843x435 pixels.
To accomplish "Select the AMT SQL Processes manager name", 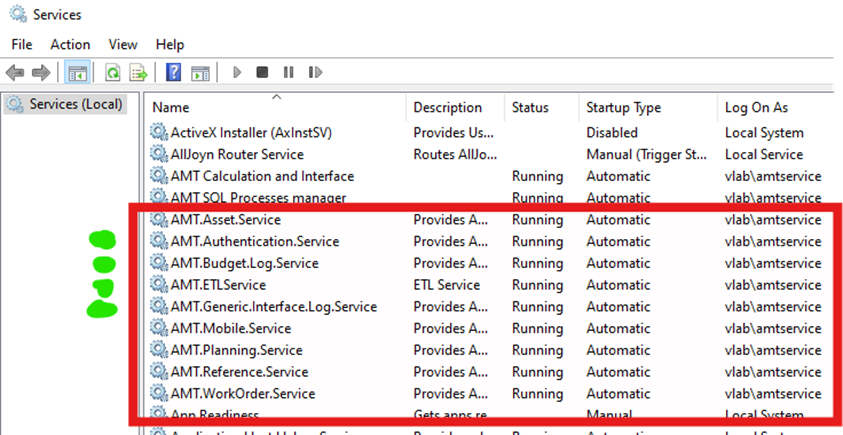I will coord(258,198).
